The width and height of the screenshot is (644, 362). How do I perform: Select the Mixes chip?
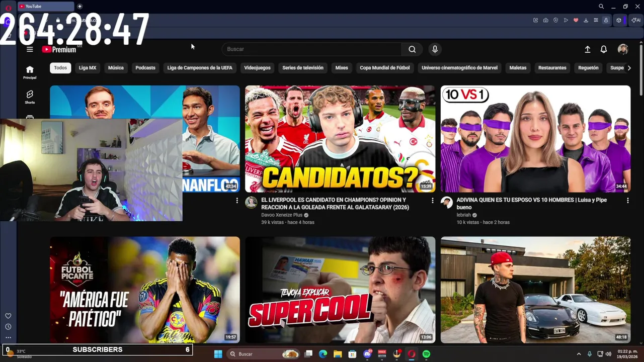tap(342, 68)
